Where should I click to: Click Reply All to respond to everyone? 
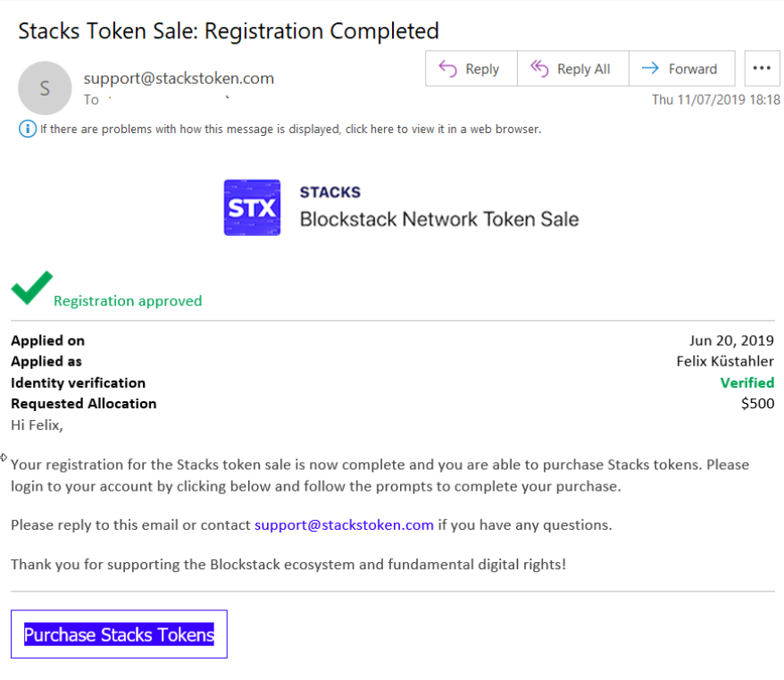(572, 69)
